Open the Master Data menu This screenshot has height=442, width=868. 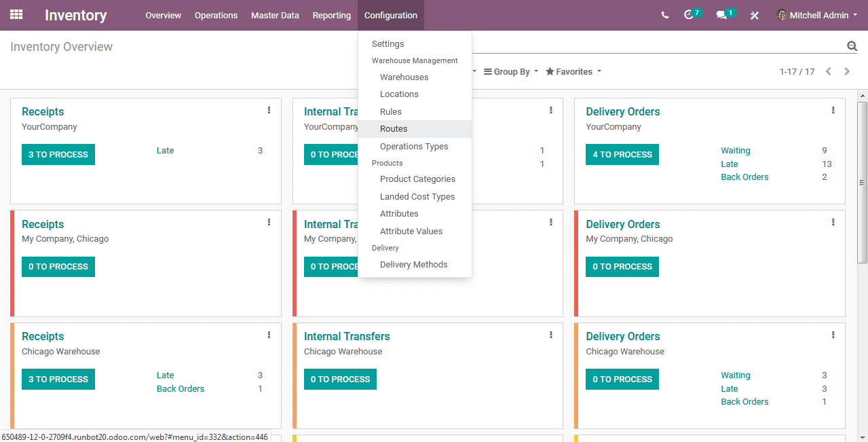pos(275,15)
